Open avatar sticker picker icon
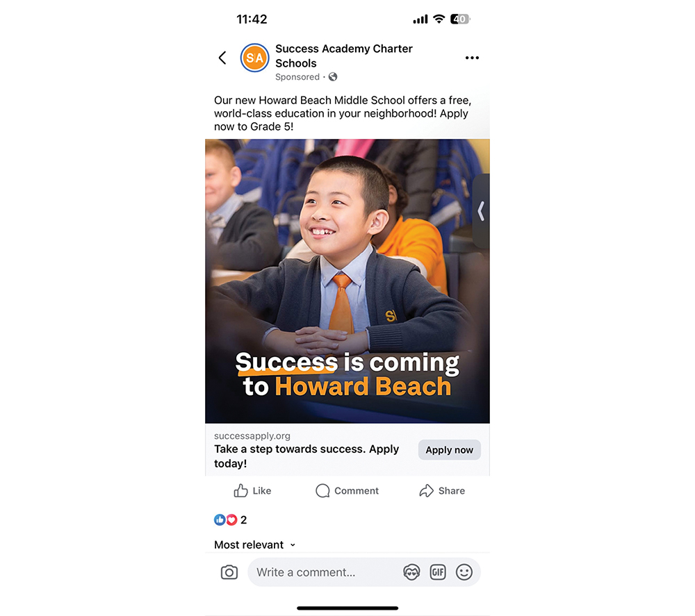The height and width of the screenshot is (616, 695). [x=411, y=572]
